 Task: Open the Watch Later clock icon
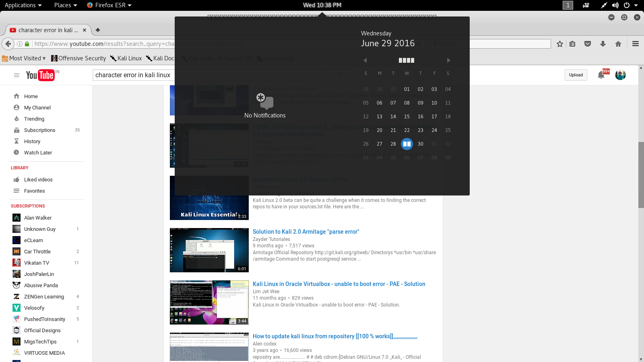click(17, 152)
